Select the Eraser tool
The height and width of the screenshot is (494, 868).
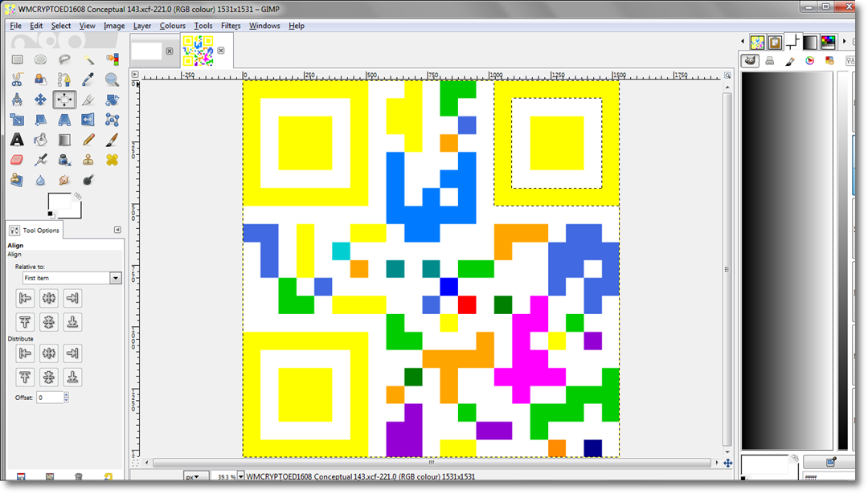point(17,160)
